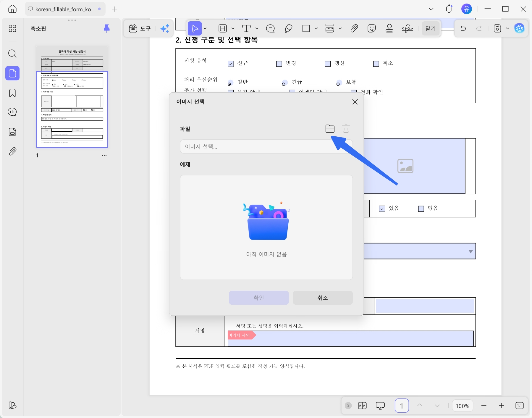
Task: Select the stamp tool
Action: click(389, 28)
